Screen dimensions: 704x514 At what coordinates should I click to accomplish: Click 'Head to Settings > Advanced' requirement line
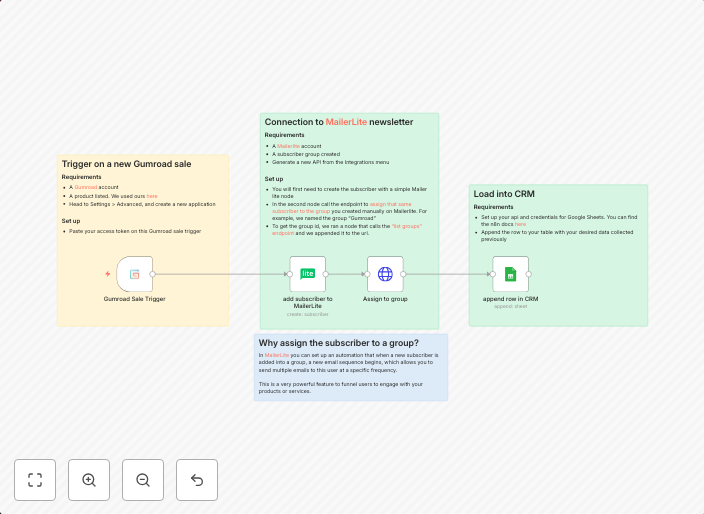click(x=142, y=204)
